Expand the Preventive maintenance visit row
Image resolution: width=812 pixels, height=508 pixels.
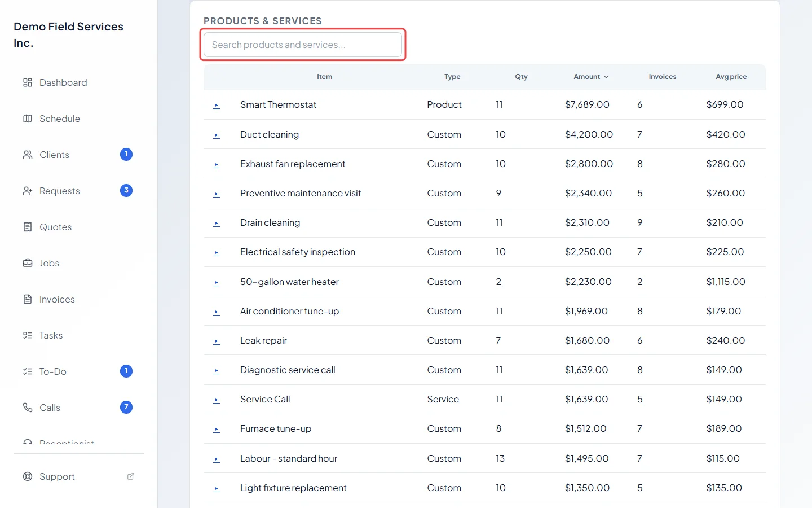coord(217,194)
